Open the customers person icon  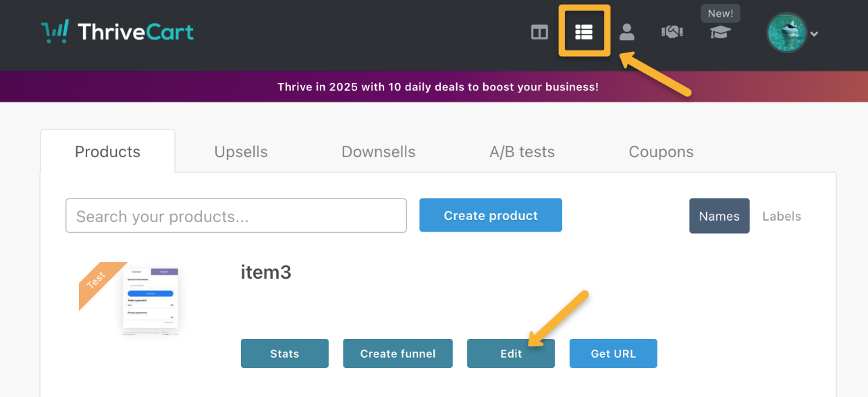click(x=627, y=32)
